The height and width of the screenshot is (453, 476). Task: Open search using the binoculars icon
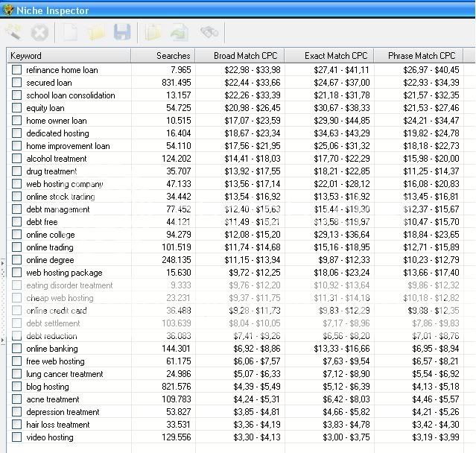pyautogui.click(x=209, y=32)
